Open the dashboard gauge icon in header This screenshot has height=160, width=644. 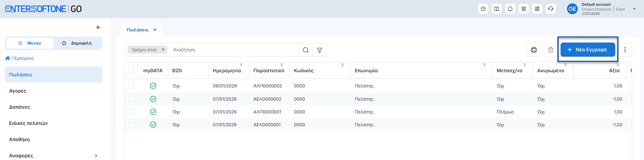tap(483, 9)
